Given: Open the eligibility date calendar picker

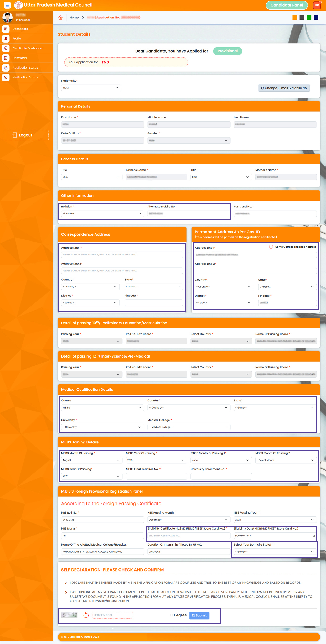Looking at the screenshot, I should pyautogui.click(x=313, y=536).
